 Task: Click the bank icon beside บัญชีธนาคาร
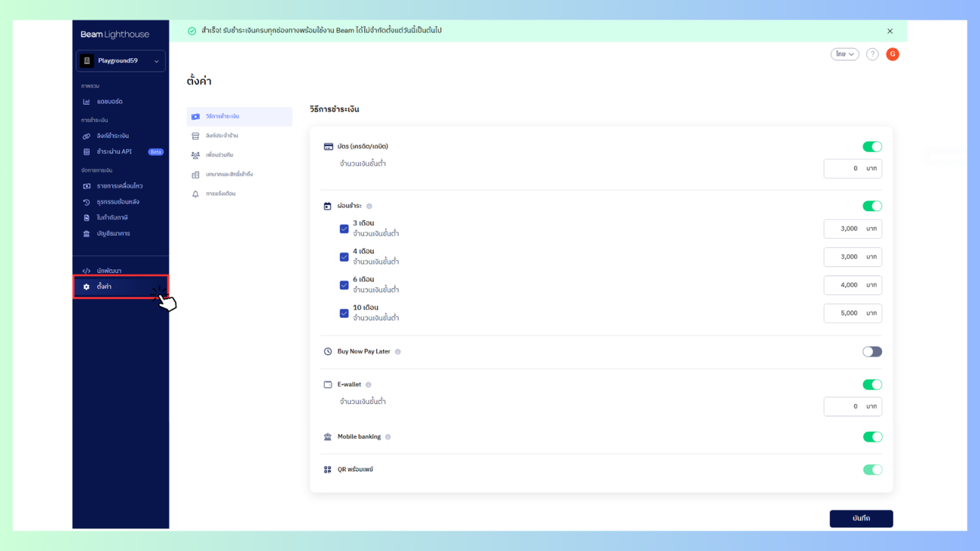87,234
